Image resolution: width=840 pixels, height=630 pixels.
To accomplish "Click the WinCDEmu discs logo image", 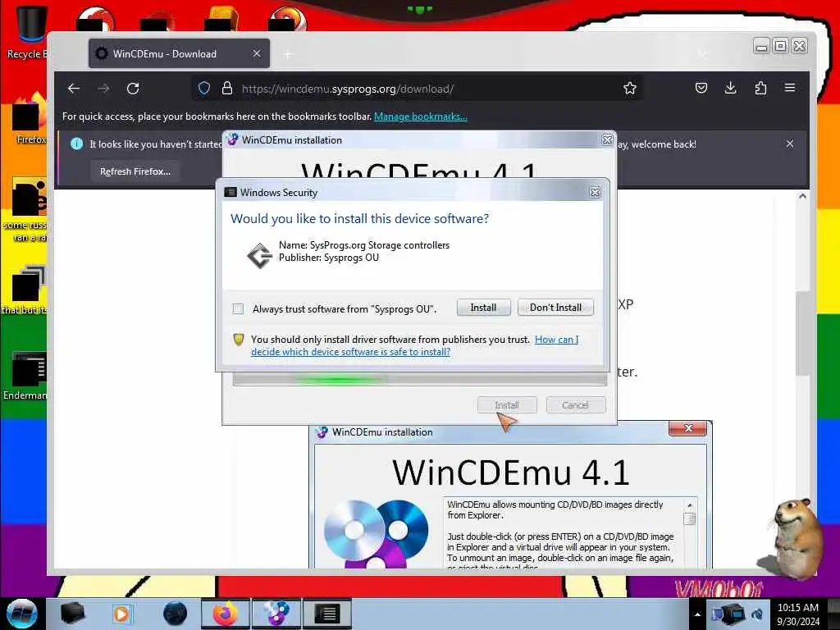I will 377,533.
